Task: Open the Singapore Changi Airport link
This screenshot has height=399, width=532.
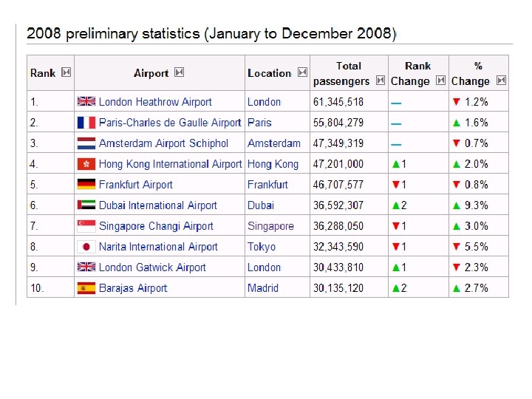Action: coord(156,226)
